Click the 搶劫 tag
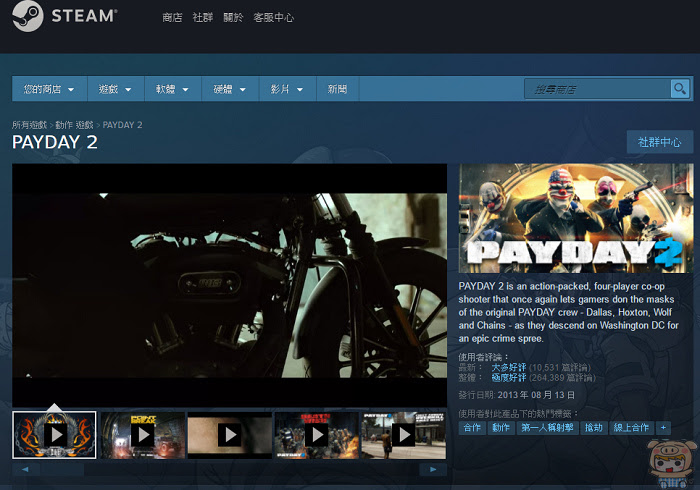The height and width of the screenshot is (490, 700). [594, 428]
